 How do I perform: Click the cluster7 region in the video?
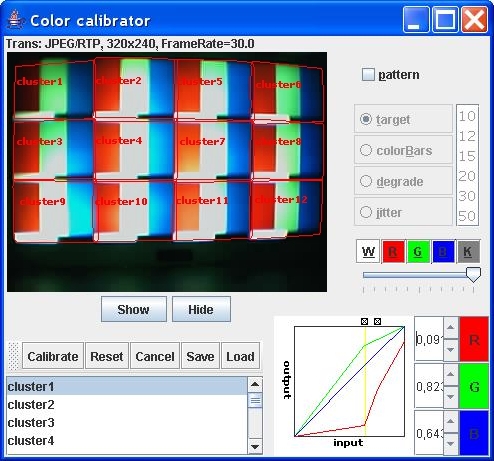click(213, 151)
